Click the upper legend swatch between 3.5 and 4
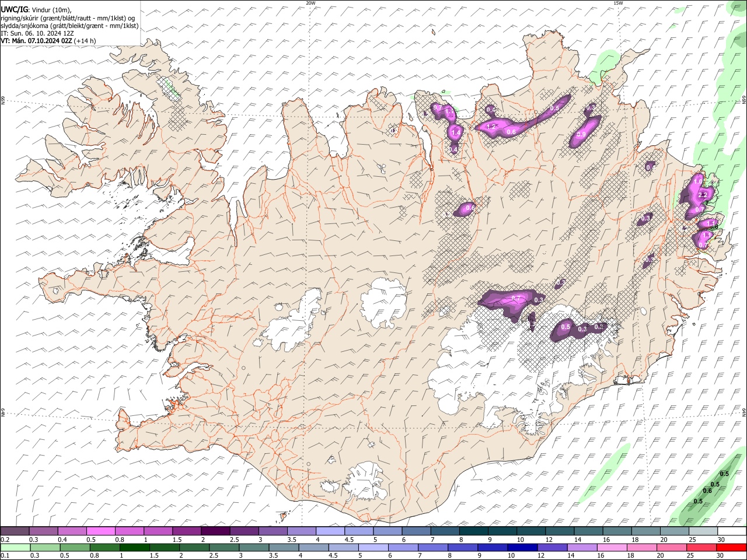 pyautogui.click(x=301, y=531)
